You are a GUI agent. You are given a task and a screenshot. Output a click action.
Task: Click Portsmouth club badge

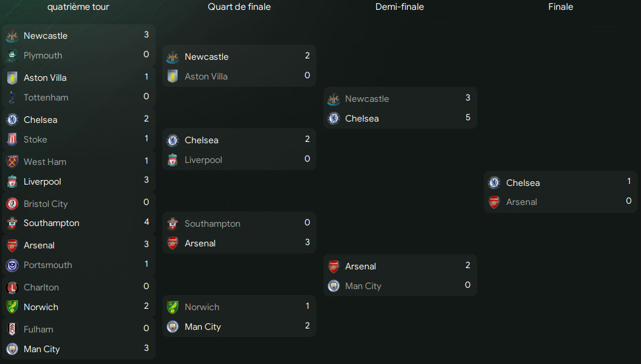[12, 265]
